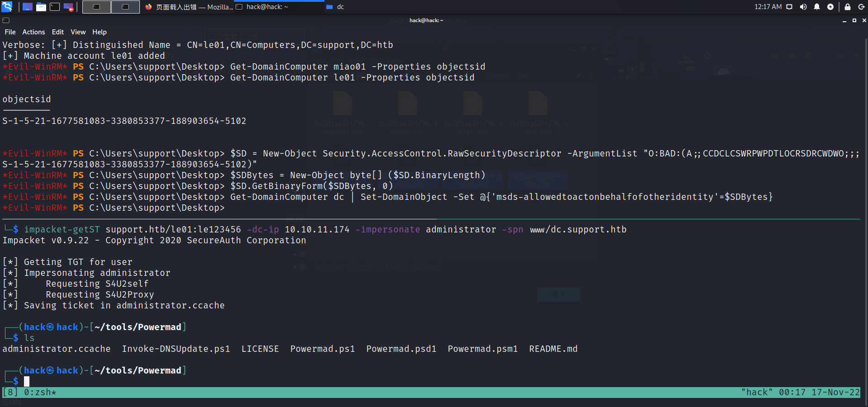Click Powermad.psm1 in the listing

[x=483, y=349]
